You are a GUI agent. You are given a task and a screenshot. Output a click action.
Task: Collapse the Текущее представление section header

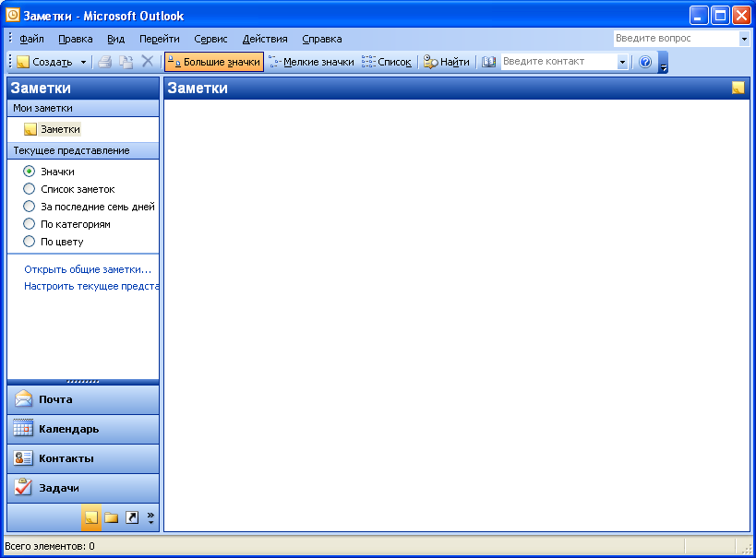(x=83, y=150)
